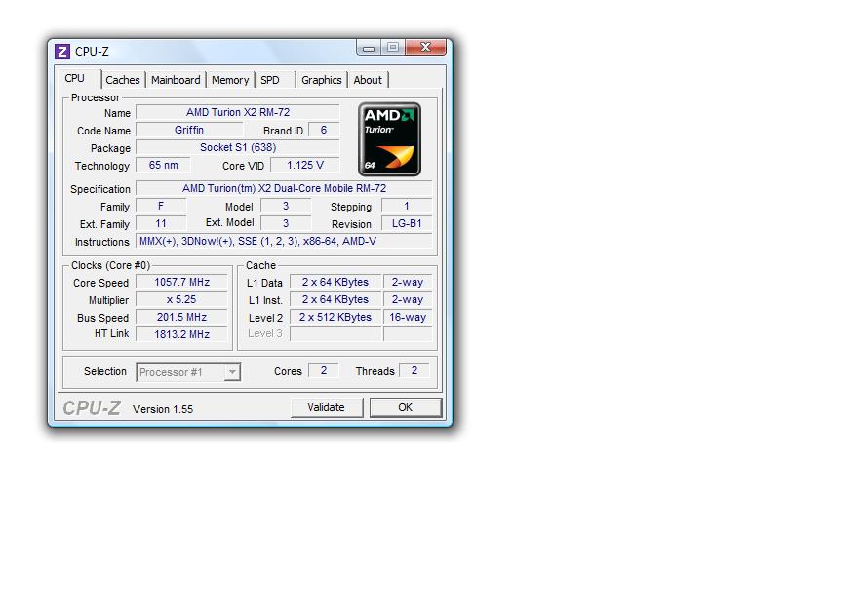Click the processor Name field showing RM-72
This screenshot has width=868, height=614.
pos(237,113)
